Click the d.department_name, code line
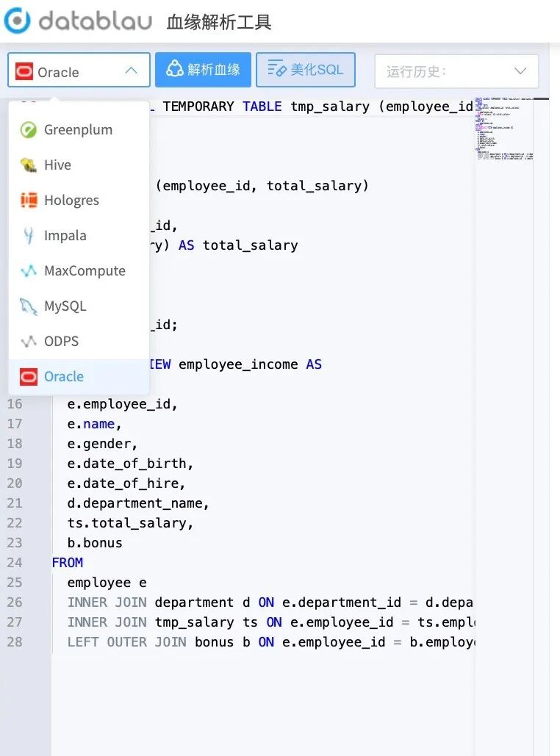 138,503
